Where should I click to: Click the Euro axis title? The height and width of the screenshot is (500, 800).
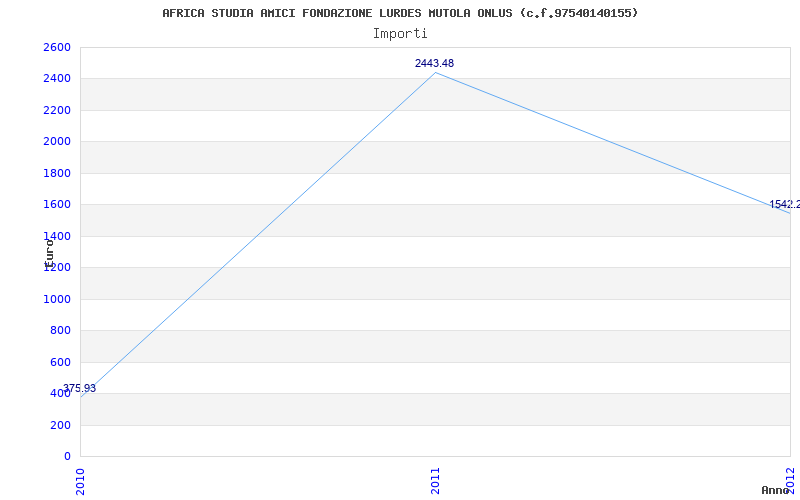pyautogui.click(x=49, y=254)
